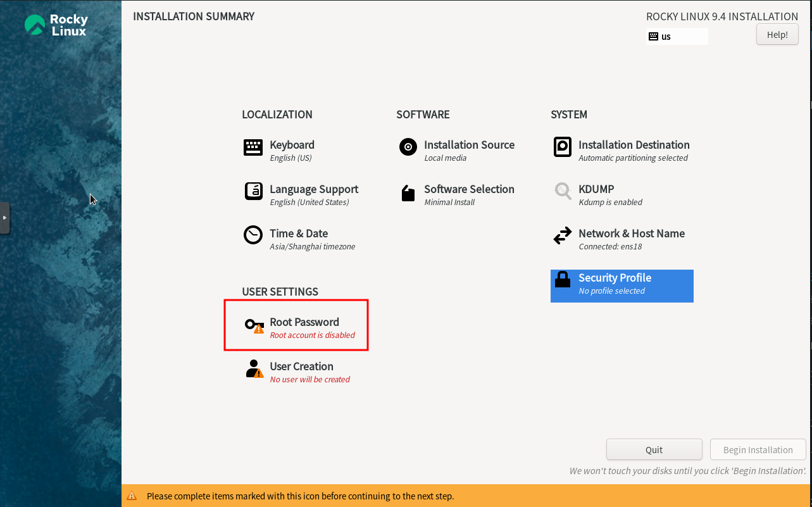Image resolution: width=812 pixels, height=507 pixels.
Task: Click the Keyboard layout icon
Action: (253, 147)
